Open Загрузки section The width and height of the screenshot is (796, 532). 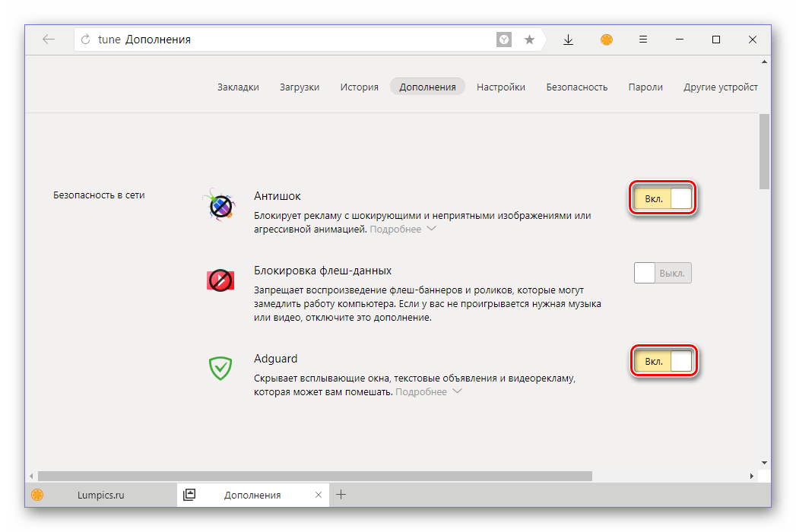[x=300, y=87]
